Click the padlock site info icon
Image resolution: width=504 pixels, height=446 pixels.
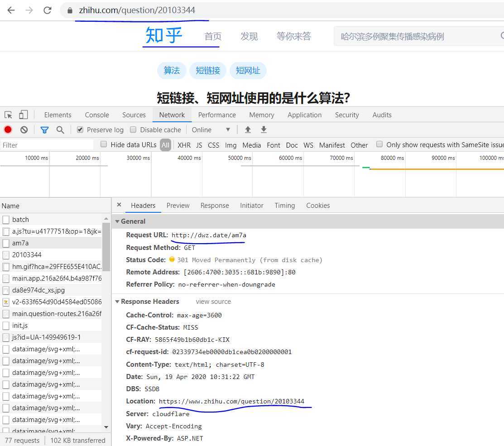click(x=70, y=10)
